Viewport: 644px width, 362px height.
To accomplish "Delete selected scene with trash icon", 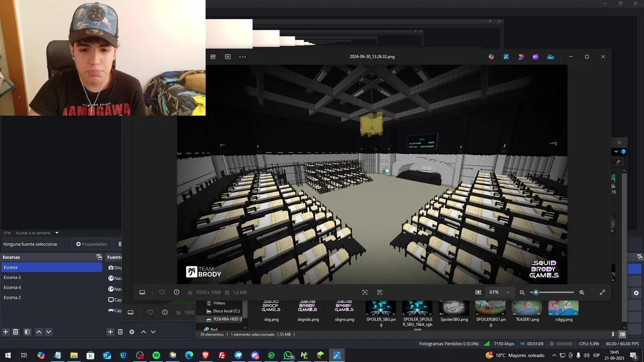I will 16,332.
